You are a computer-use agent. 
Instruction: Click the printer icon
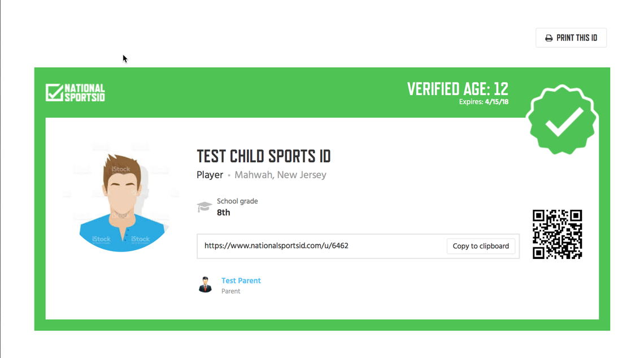[x=549, y=38]
